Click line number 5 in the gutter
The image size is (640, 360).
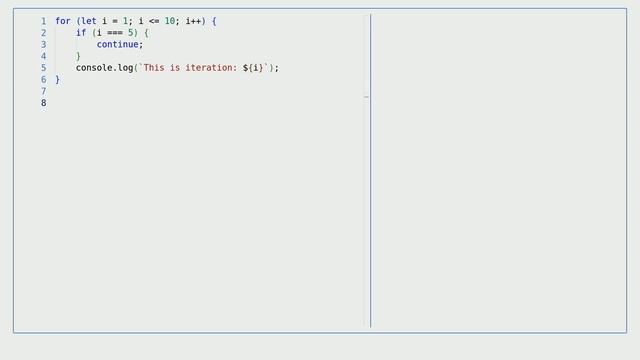click(x=44, y=68)
